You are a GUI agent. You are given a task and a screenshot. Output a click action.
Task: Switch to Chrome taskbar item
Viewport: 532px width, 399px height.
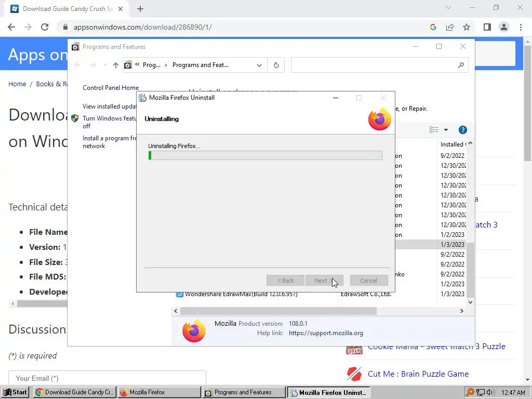tap(75, 392)
